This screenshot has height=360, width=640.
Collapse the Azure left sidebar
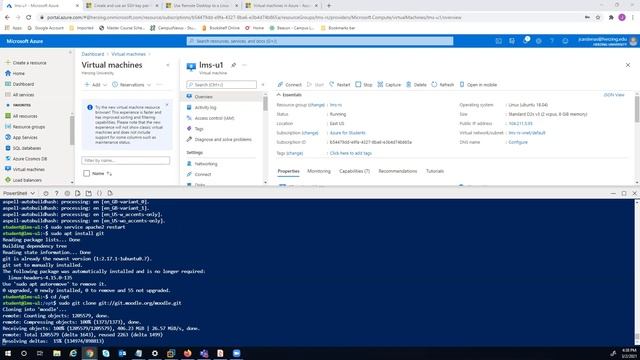tap(70, 53)
